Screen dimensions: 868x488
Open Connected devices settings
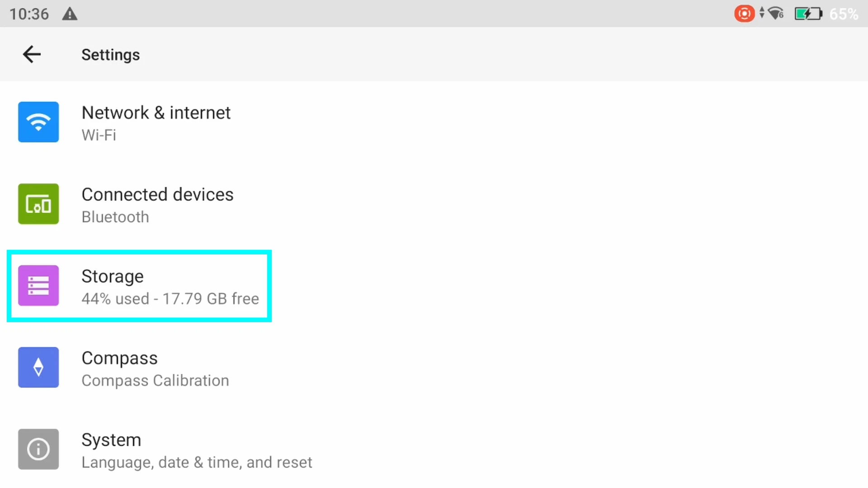click(x=434, y=204)
